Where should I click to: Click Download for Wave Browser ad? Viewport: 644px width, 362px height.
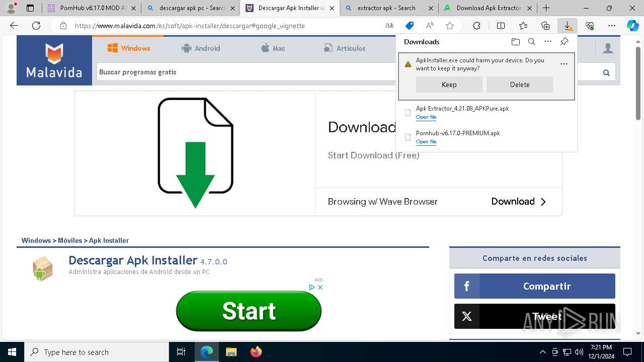(519, 202)
